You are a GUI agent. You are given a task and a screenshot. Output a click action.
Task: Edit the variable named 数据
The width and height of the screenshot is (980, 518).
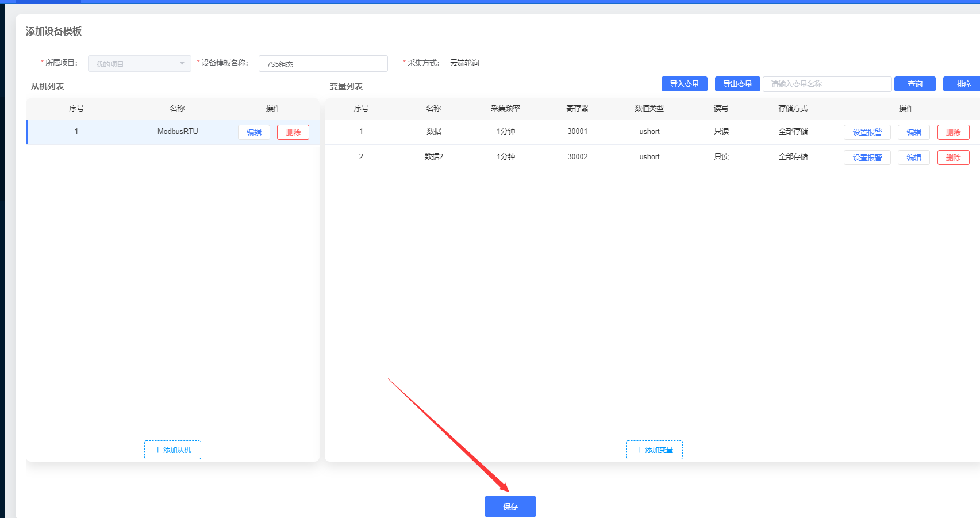click(913, 132)
